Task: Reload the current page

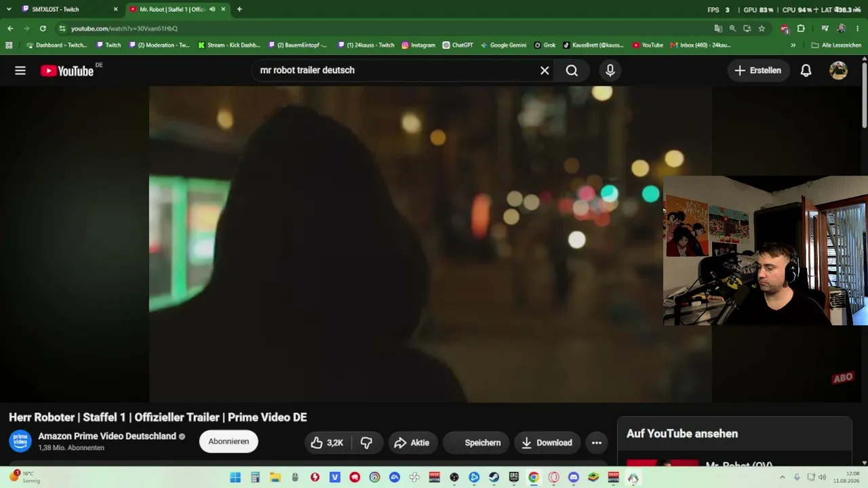Action: tap(43, 28)
